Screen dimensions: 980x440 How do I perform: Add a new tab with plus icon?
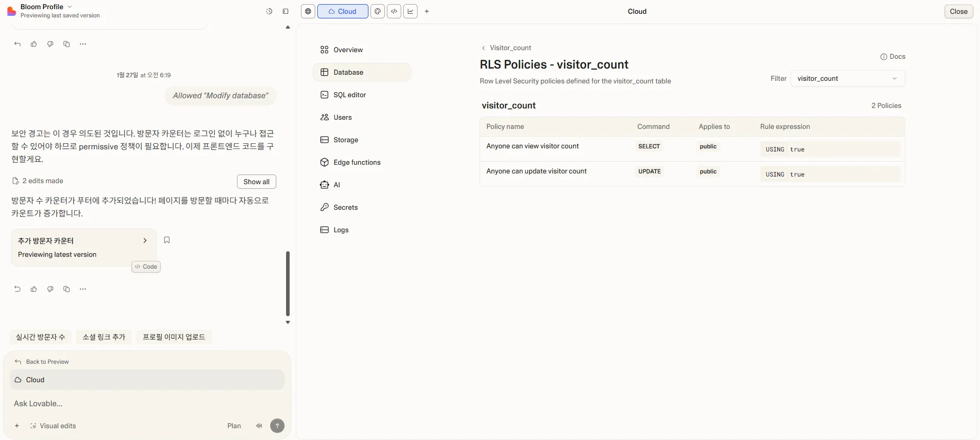tap(427, 11)
